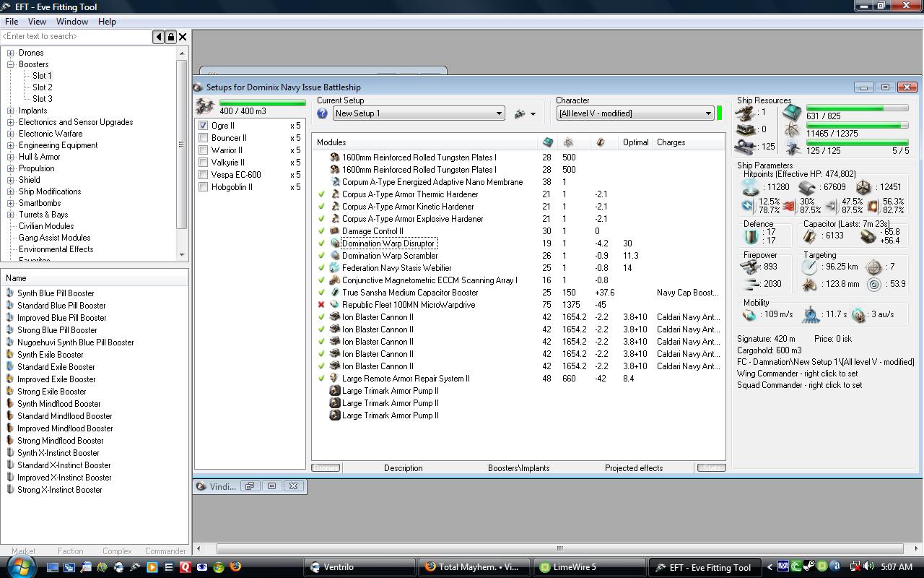Expand the Electronic Warfare tree node
Screen dimensions: 924x578
(11, 134)
